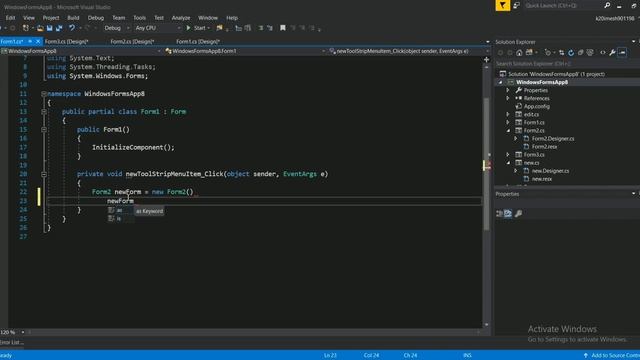Click the Refresh icon in Solution Explorer
This screenshot has height=360, width=640.
click(x=571, y=53)
